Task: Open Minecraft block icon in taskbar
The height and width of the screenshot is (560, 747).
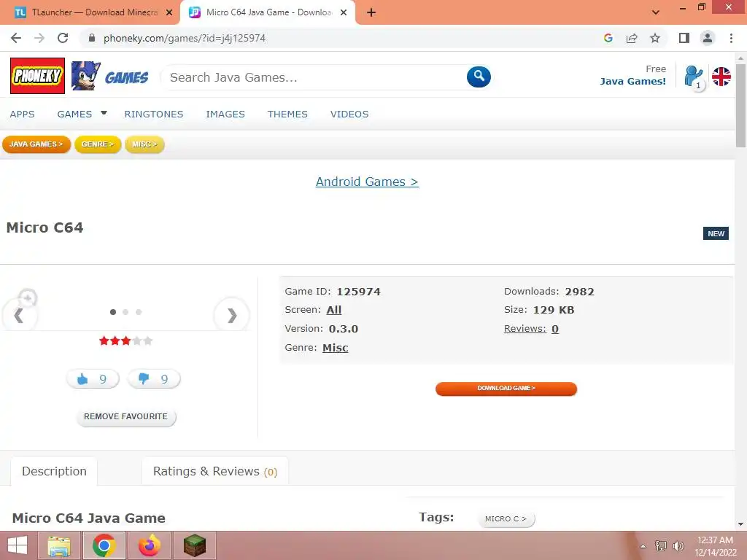Action: pos(195,545)
